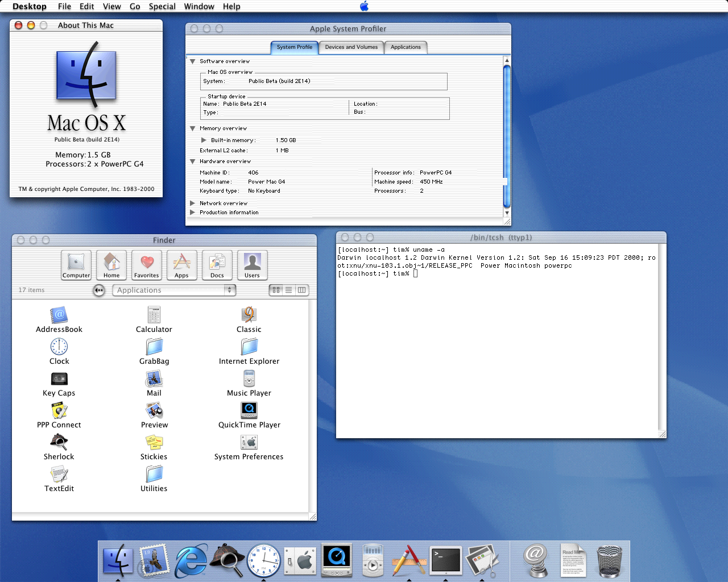Select the Preview icon in Finder window

coord(154,410)
